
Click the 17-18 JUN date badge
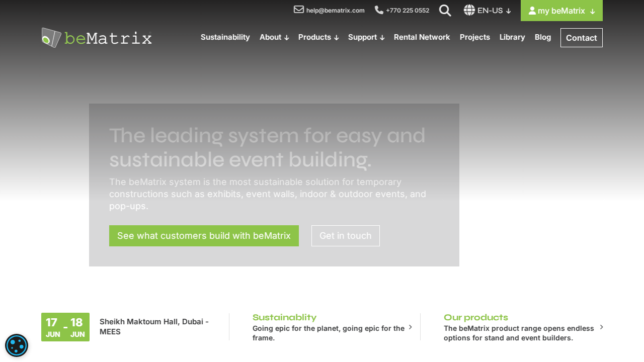tap(65, 327)
